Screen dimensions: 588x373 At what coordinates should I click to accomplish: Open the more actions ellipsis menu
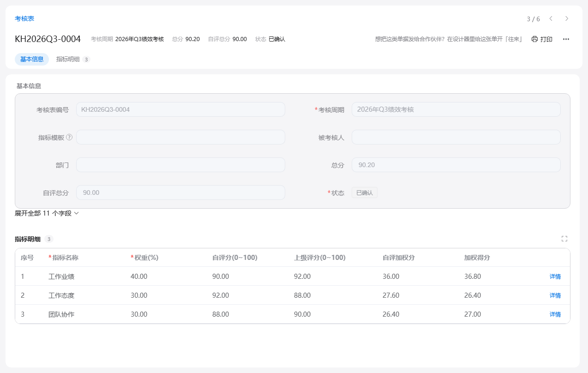(x=566, y=39)
